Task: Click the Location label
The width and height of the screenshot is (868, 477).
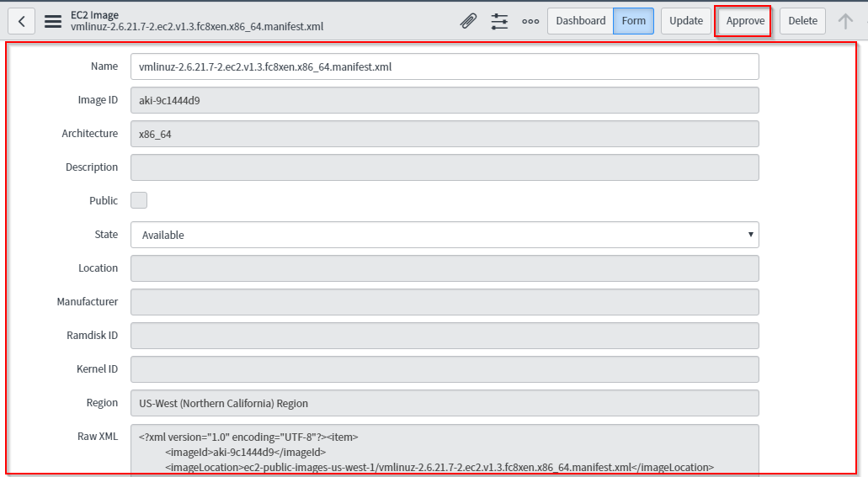Action: point(98,268)
